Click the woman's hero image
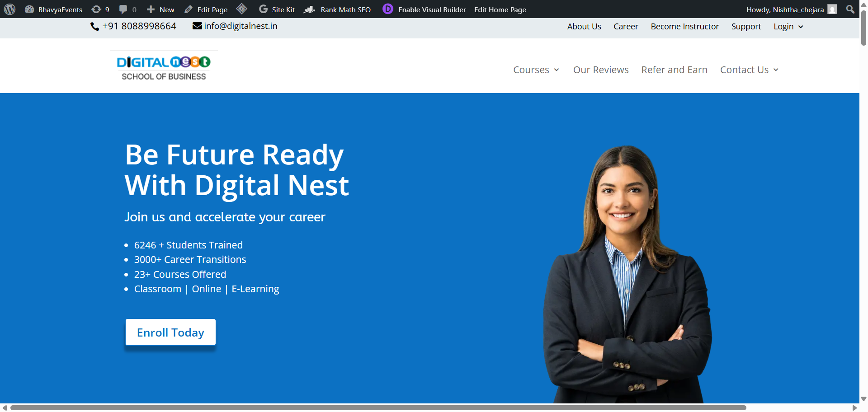The width and height of the screenshot is (868, 412). click(627, 274)
